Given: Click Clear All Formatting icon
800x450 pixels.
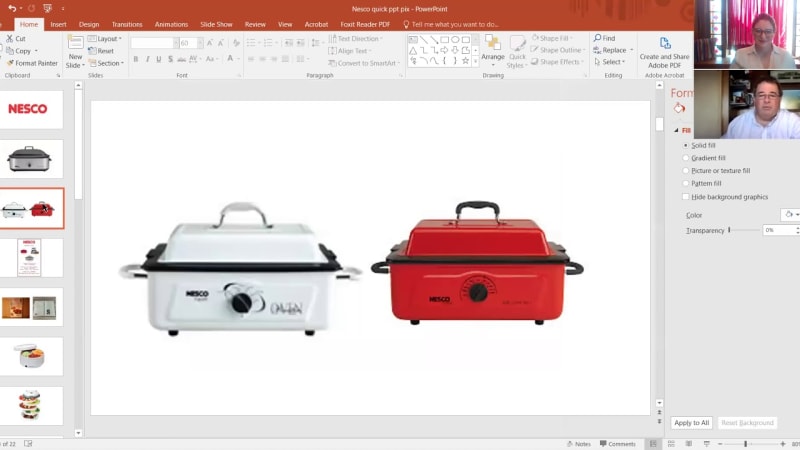Looking at the screenshot, I should pos(236,43).
